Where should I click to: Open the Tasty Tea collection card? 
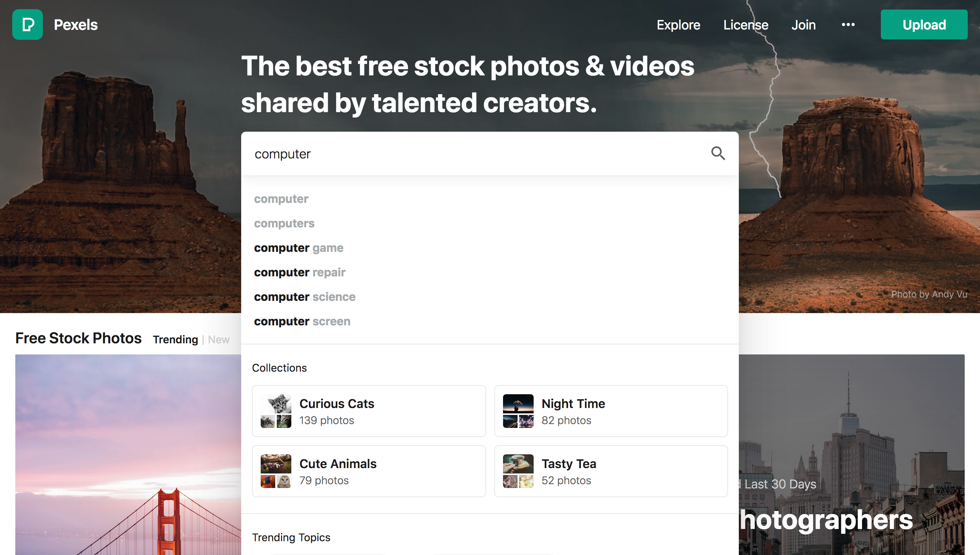[611, 471]
